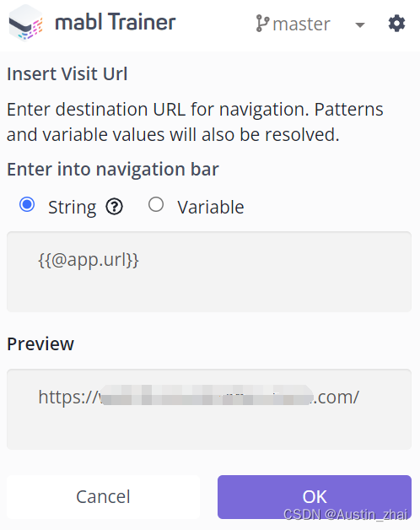Expand the branch dropdown arrow
Image resolution: width=420 pixels, height=530 pixels.
pos(360,24)
